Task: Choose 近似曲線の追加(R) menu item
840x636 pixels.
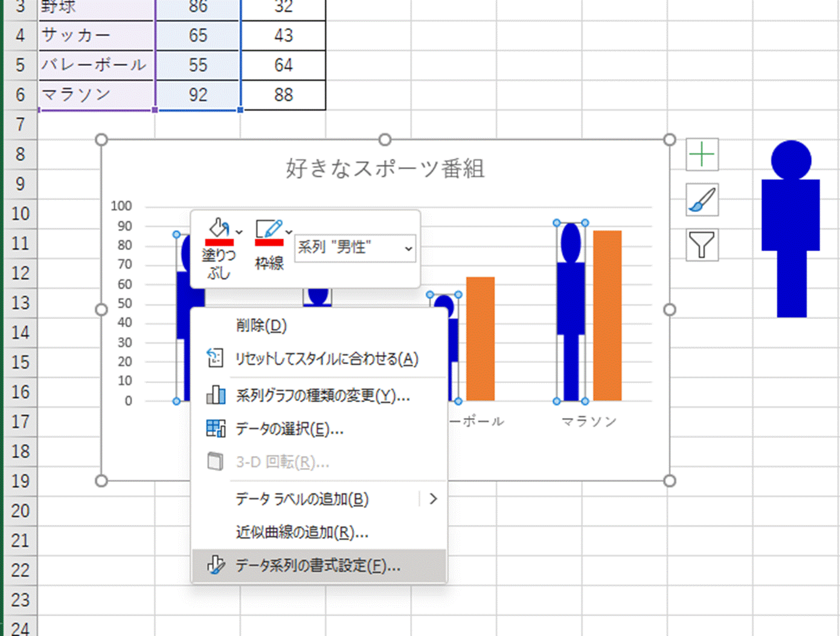Action: [319, 532]
